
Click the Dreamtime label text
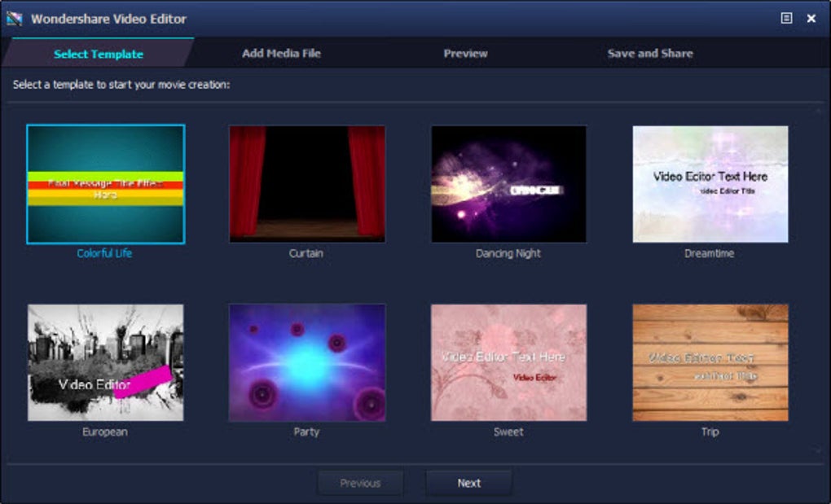pyautogui.click(x=709, y=253)
